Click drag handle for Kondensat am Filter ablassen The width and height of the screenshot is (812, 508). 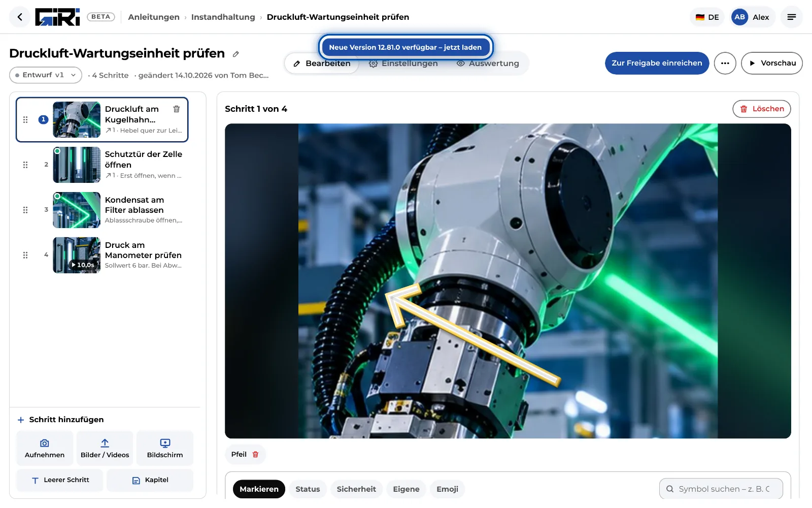(25, 210)
